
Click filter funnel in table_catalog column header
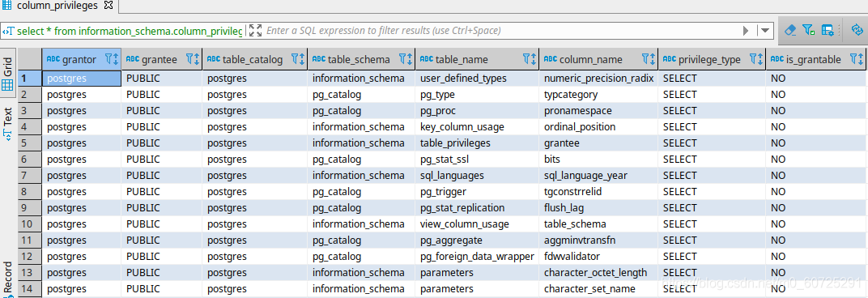point(295,59)
